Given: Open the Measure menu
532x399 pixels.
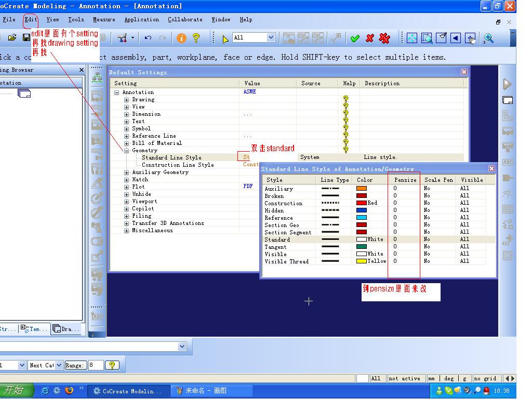Looking at the screenshot, I should coord(104,19).
